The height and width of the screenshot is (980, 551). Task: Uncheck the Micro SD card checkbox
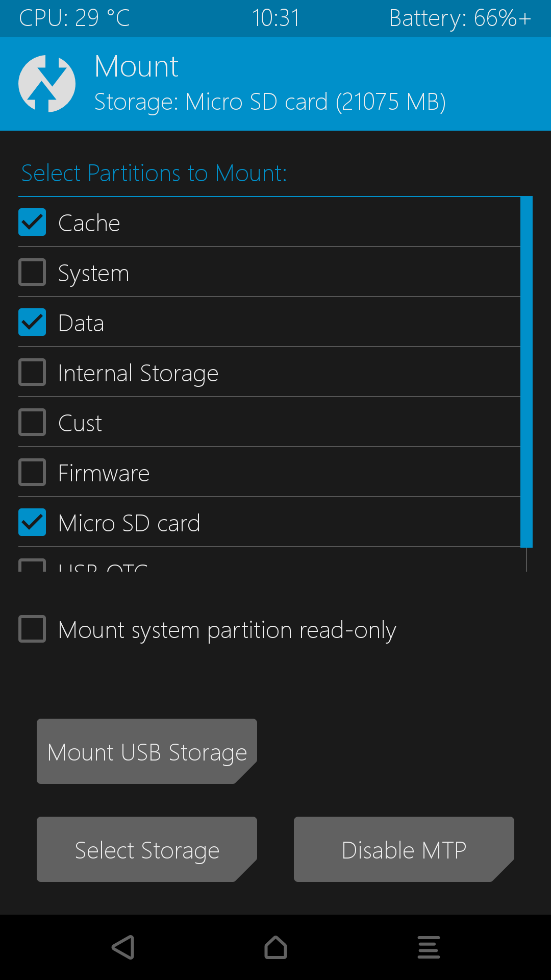[32, 523]
